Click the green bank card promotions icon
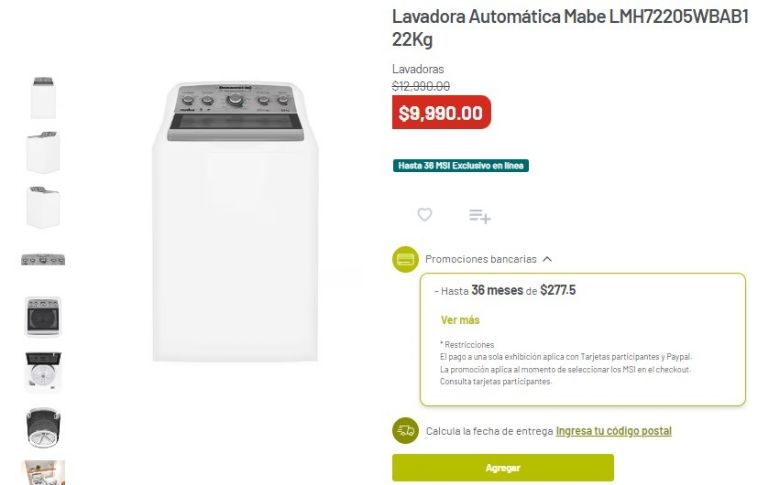Viewport: 768px width, 485px height. (x=405, y=259)
